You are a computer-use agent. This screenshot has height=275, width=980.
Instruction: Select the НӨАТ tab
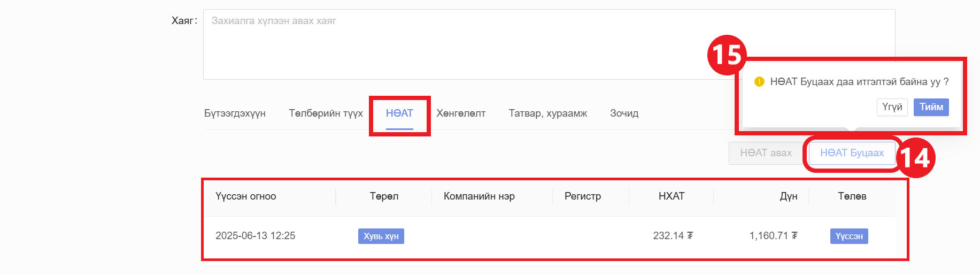399,113
